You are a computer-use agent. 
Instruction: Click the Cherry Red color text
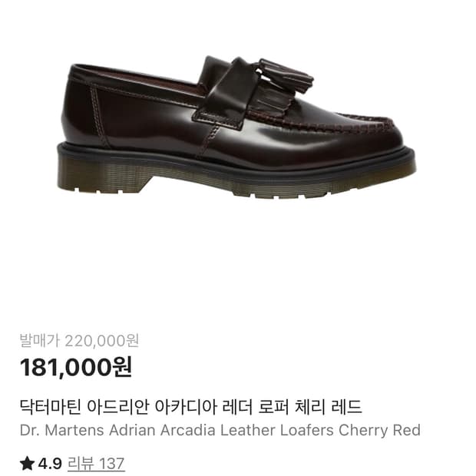380,430
